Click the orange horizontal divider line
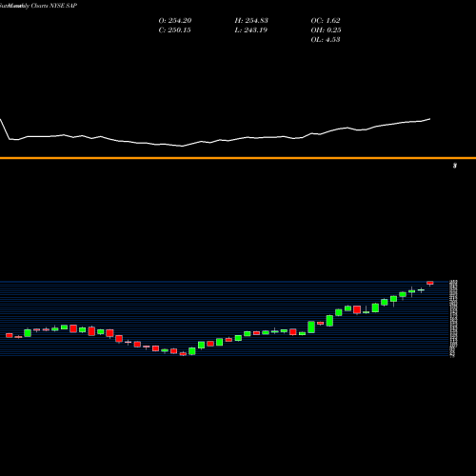Image resolution: width=476 pixels, height=476 pixels. [x=238, y=158]
